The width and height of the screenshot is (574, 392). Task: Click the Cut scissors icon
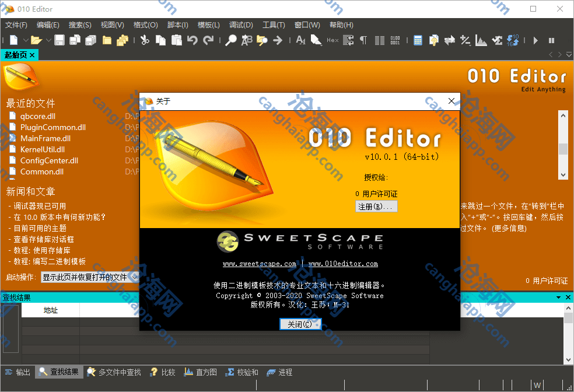tap(145, 40)
